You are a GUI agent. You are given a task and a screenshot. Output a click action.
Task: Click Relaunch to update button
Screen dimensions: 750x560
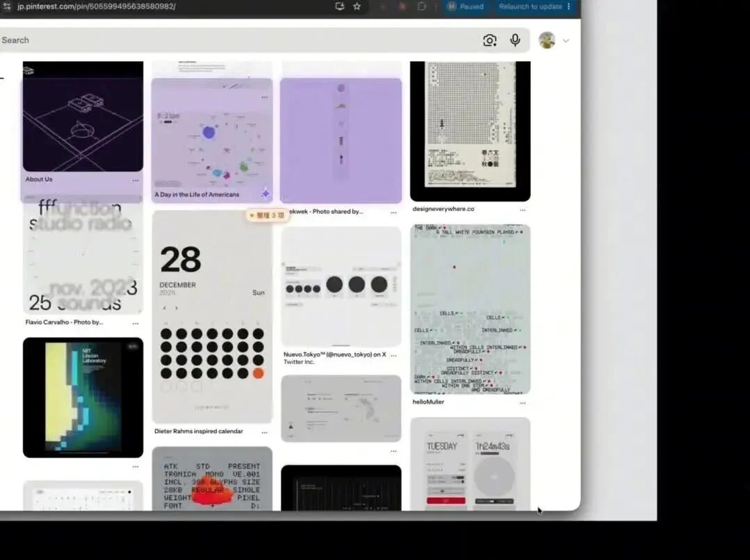pos(530,6)
